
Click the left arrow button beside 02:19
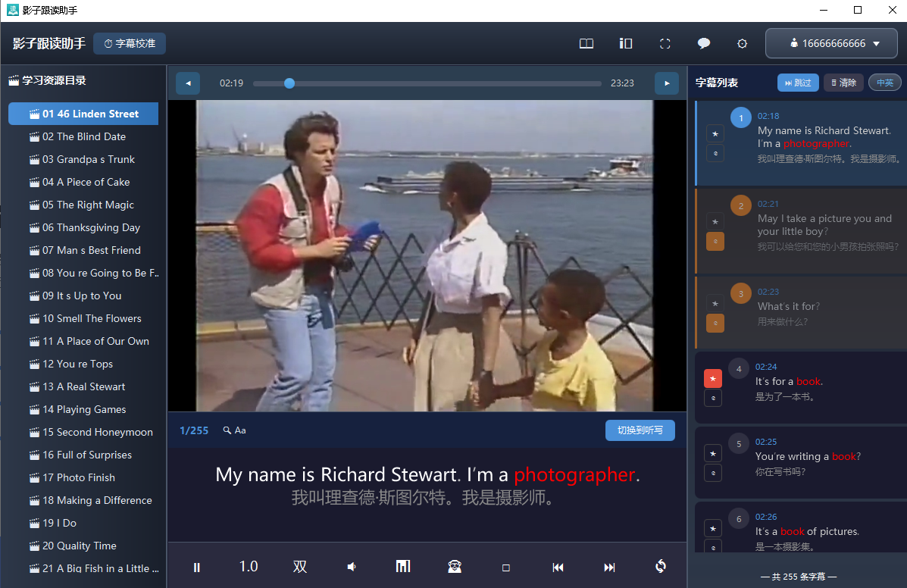click(188, 83)
